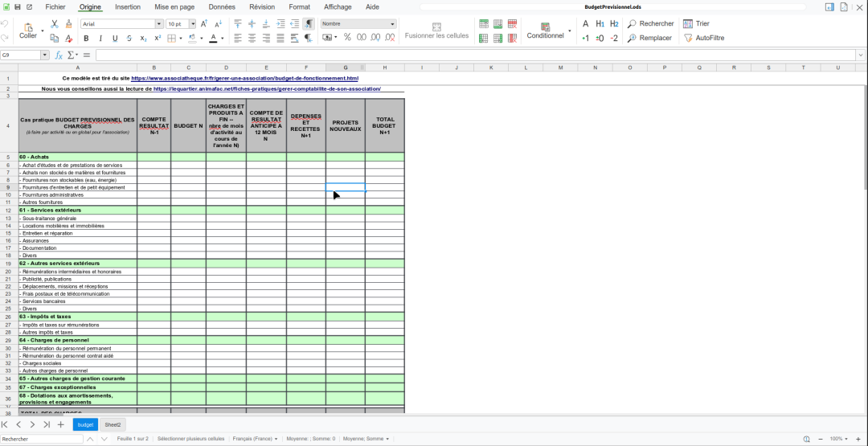This screenshot has width=868, height=446.
Task: Switch to the Affichage tab
Action: pyautogui.click(x=338, y=7)
